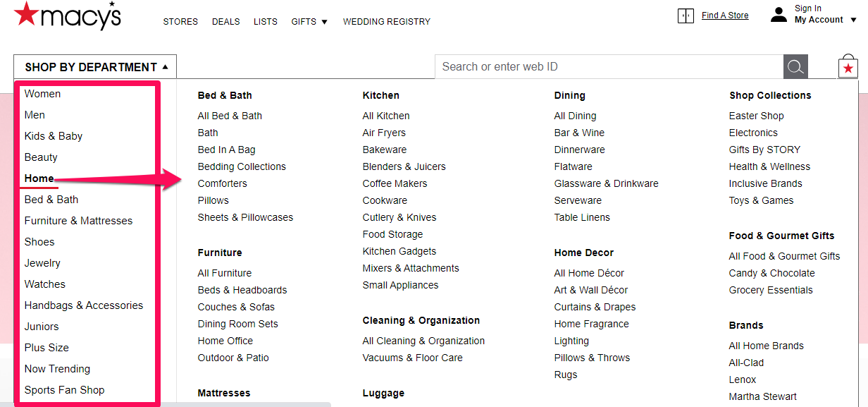Open the shopping bag icon
Screen dimensions: 868x407
[x=848, y=67]
